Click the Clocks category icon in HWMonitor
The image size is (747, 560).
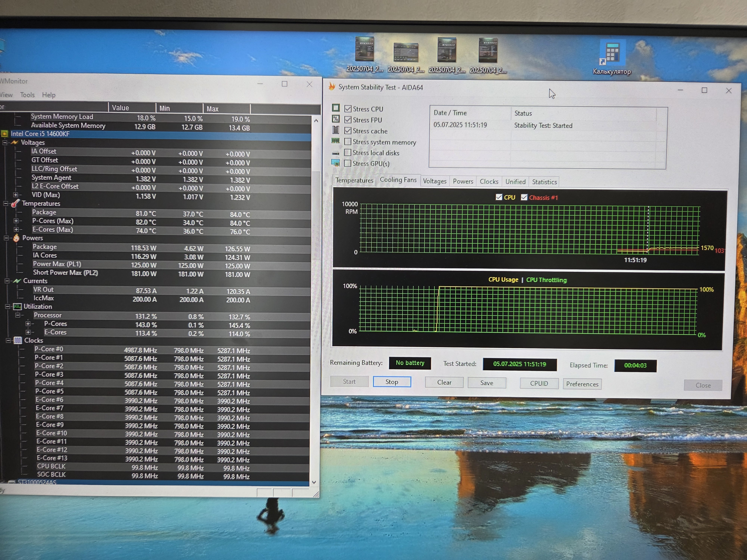pyautogui.click(x=18, y=341)
